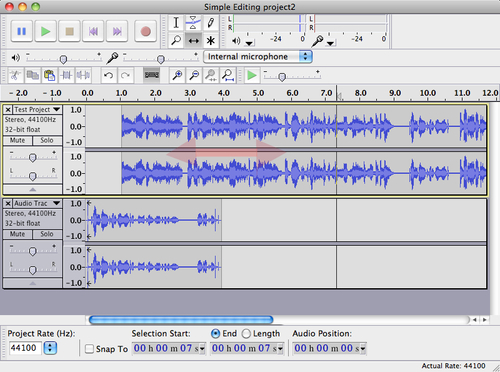The height and width of the screenshot is (372, 500).
Task: Open the output meter dropdown arrow
Action: point(249,43)
